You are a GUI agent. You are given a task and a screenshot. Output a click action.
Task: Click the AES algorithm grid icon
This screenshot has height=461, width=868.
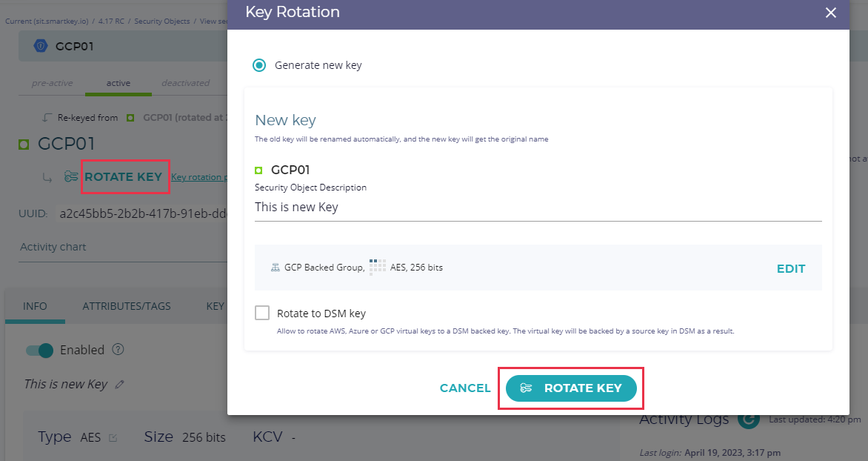coord(378,267)
